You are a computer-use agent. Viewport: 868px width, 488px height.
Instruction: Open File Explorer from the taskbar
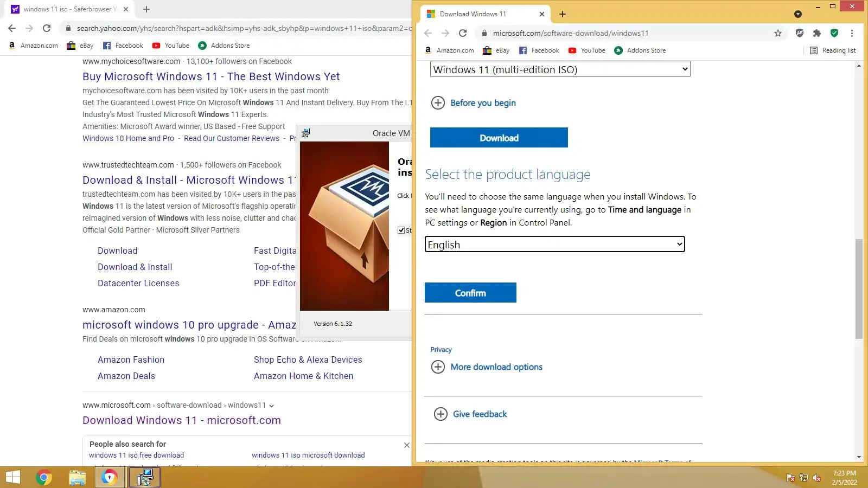[x=78, y=477]
